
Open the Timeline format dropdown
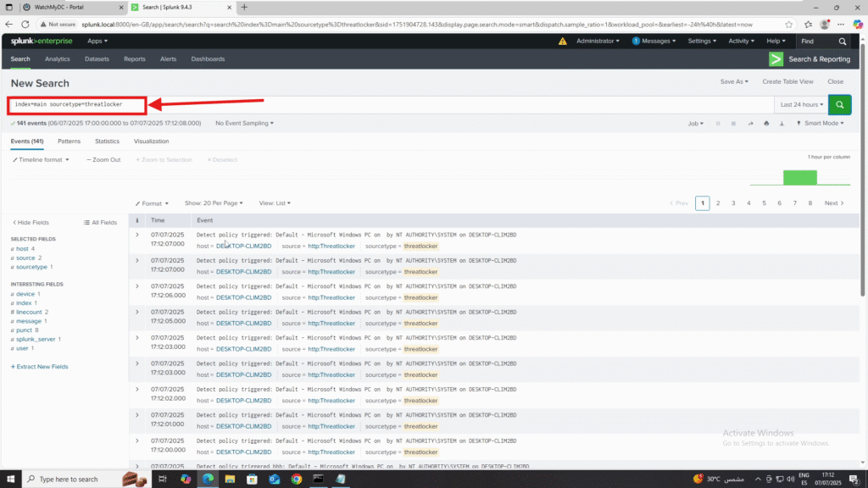pyautogui.click(x=41, y=160)
